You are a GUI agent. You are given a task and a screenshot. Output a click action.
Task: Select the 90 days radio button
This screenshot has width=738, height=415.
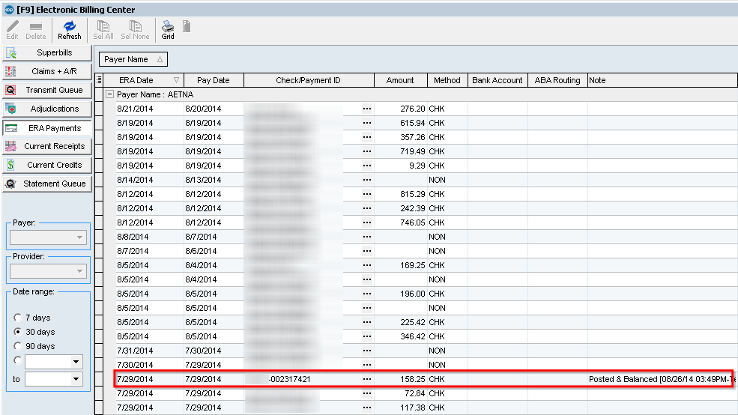pyautogui.click(x=18, y=346)
